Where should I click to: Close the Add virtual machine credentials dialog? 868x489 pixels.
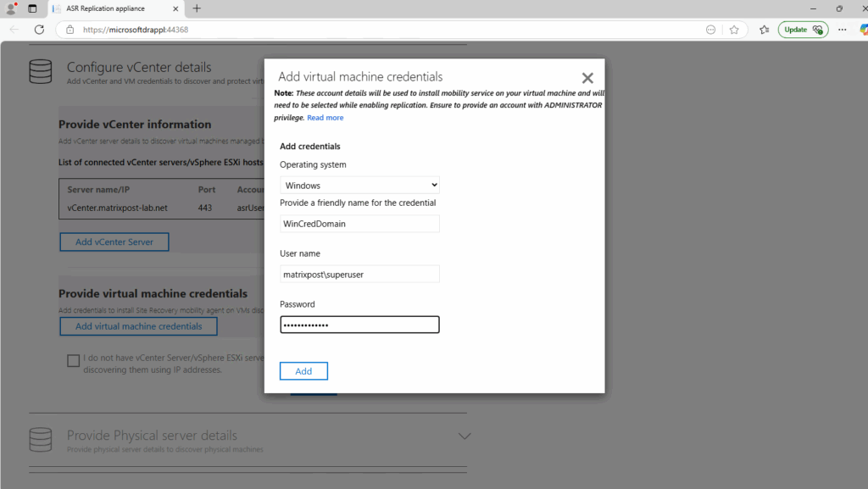tap(587, 78)
